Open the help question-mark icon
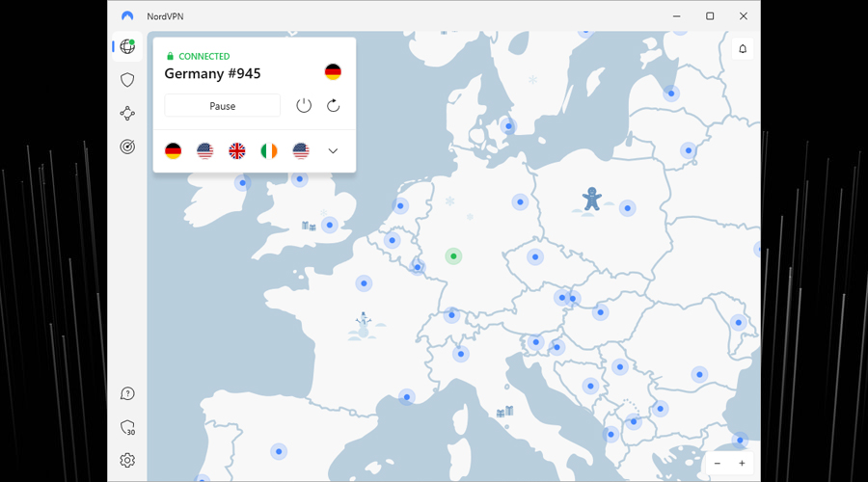The height and width of the screenshot is (482, 868). [127, 393]
